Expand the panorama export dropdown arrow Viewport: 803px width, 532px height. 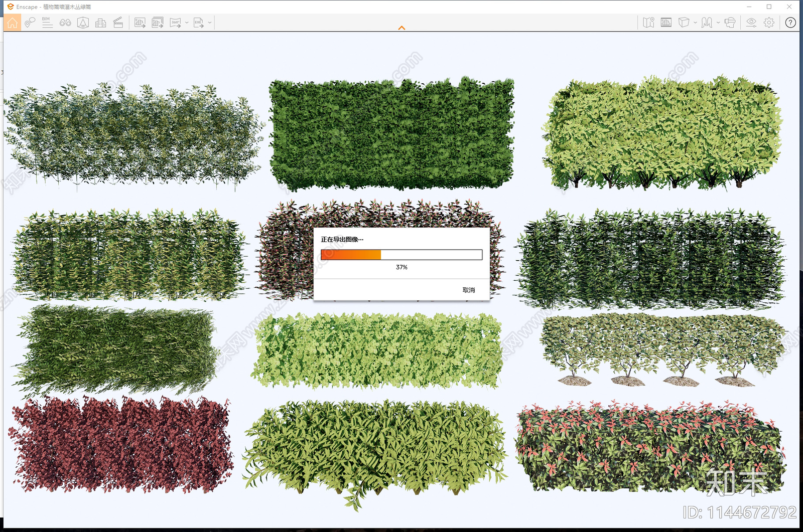[x=187, y=23]
